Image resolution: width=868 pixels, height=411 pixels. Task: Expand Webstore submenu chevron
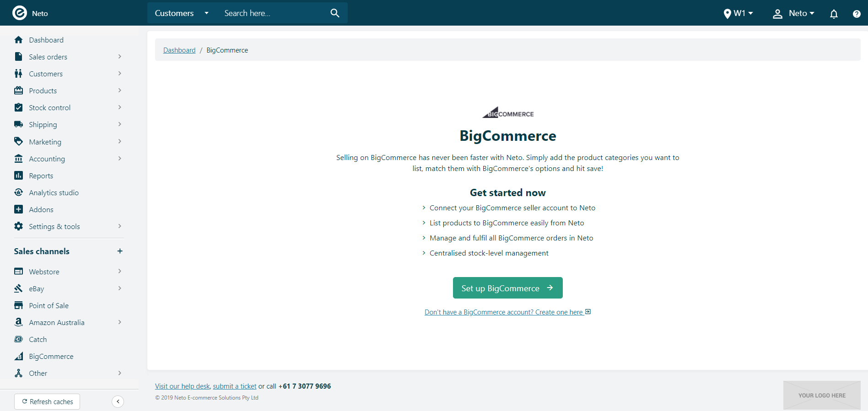coord(119,272)
